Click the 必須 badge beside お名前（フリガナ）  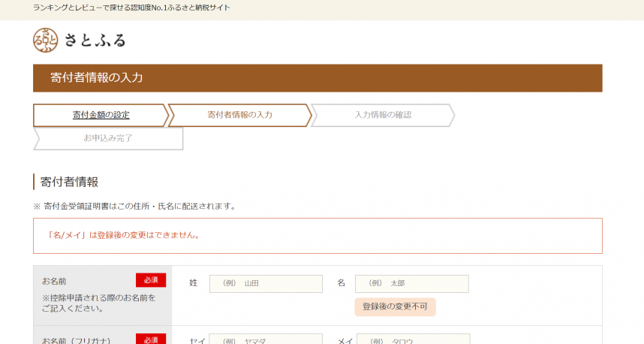coord(150,339)
